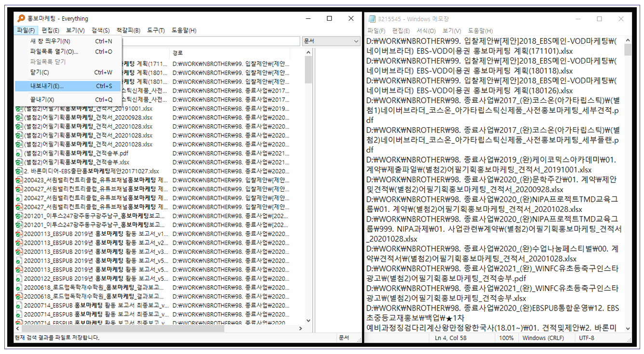644x354 pixels.
Task: Select file 견적서_20200928.xlsx in results
Action: coord(88,117)
